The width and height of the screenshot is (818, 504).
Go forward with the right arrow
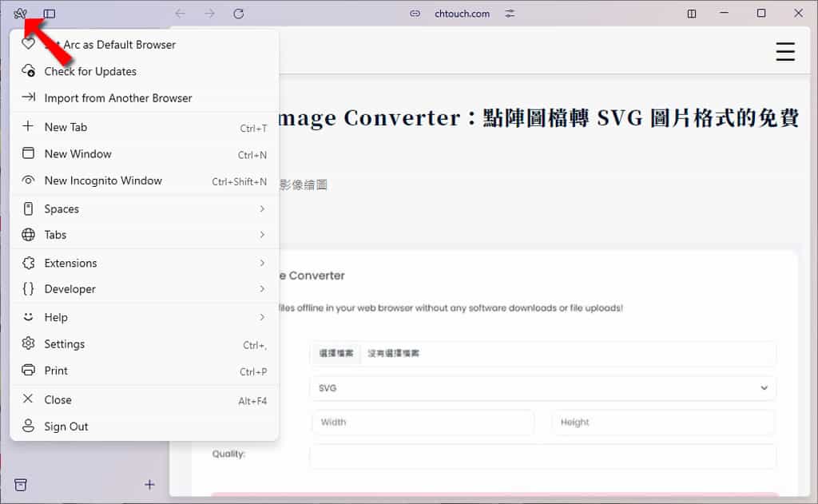(x=210, y=14)
